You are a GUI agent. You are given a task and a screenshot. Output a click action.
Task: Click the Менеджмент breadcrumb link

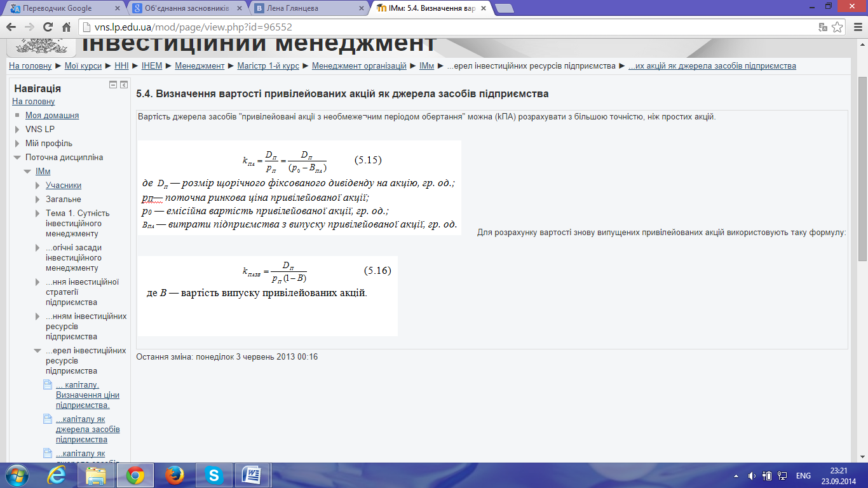point(200,66)
